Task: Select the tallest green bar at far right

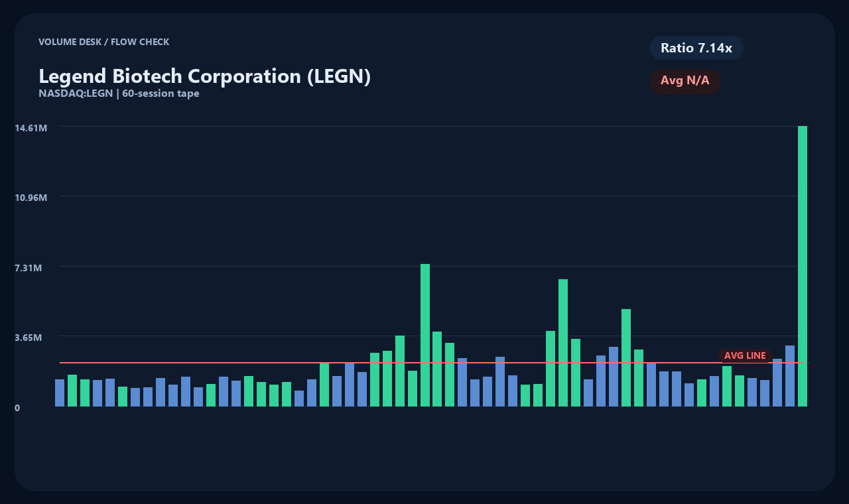Action: [803, 266]
